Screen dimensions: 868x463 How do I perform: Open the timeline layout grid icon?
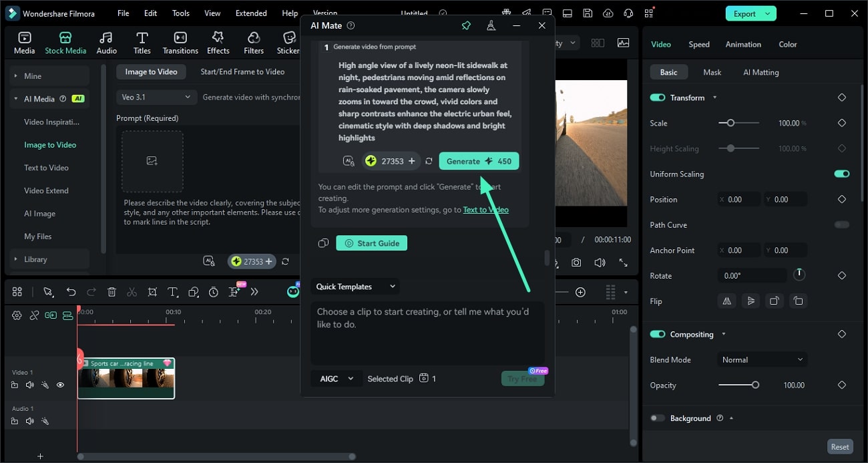[x=17, y=292]
